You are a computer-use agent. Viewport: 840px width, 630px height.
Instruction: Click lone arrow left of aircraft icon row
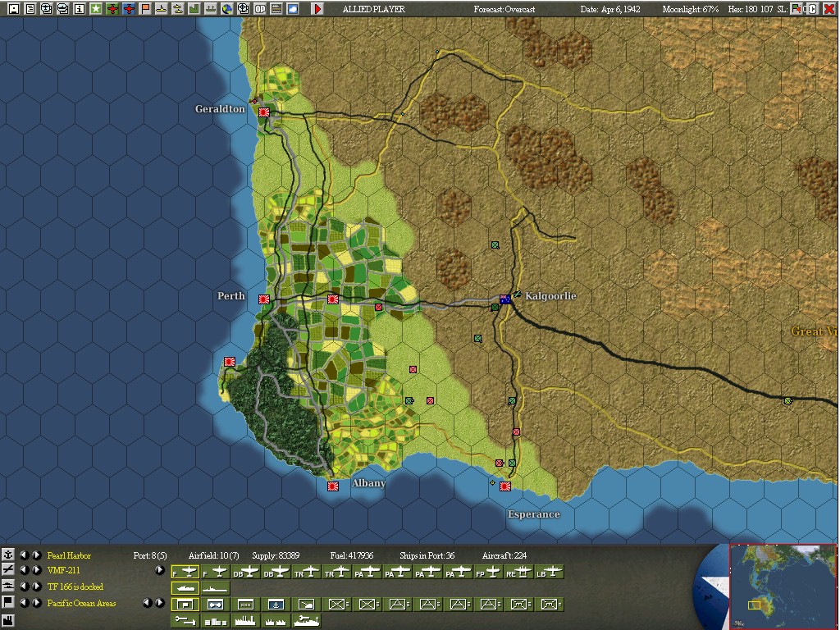pyautogui.click(x=159, y=570)
